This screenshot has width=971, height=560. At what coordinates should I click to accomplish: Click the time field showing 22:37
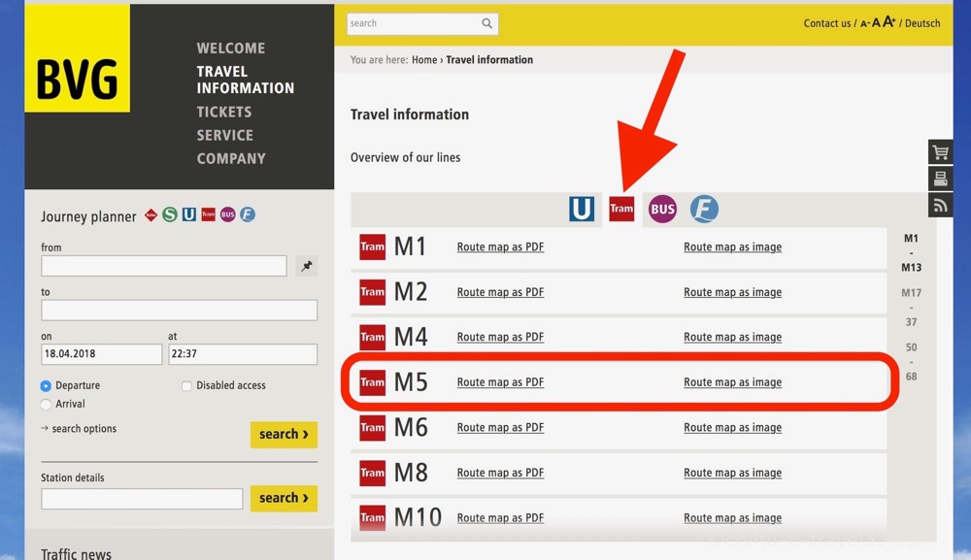pos(243,354)
